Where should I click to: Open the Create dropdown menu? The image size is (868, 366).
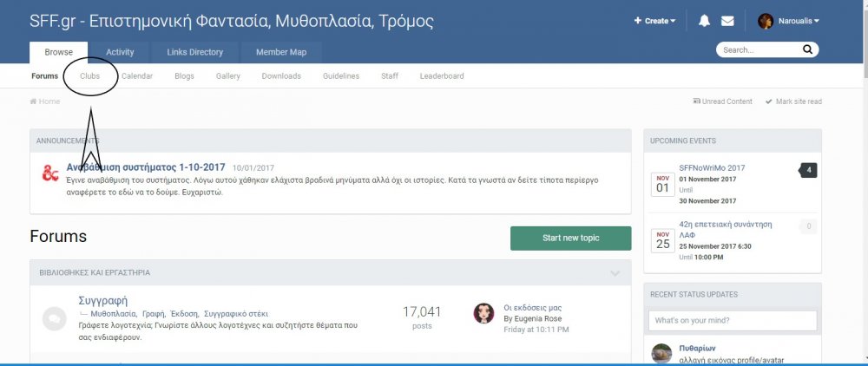pyautogui.click(x=655, y=21)
